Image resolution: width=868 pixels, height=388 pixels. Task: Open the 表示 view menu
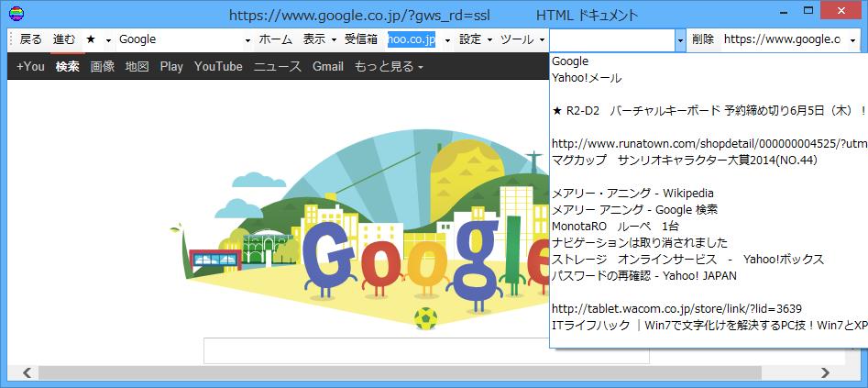pyautogui.click(x=319, y=40)
